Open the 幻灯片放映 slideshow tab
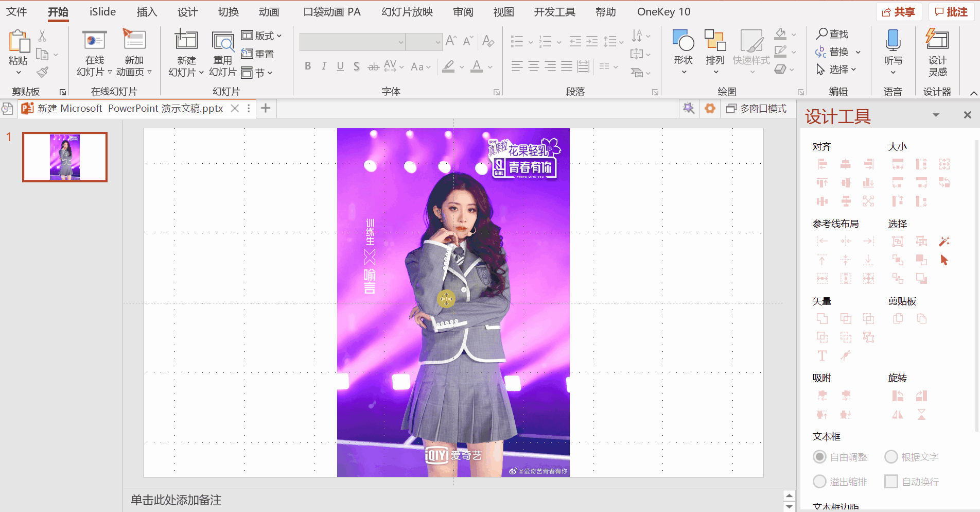This screenshot has height=512, width=980. (407, 12)
